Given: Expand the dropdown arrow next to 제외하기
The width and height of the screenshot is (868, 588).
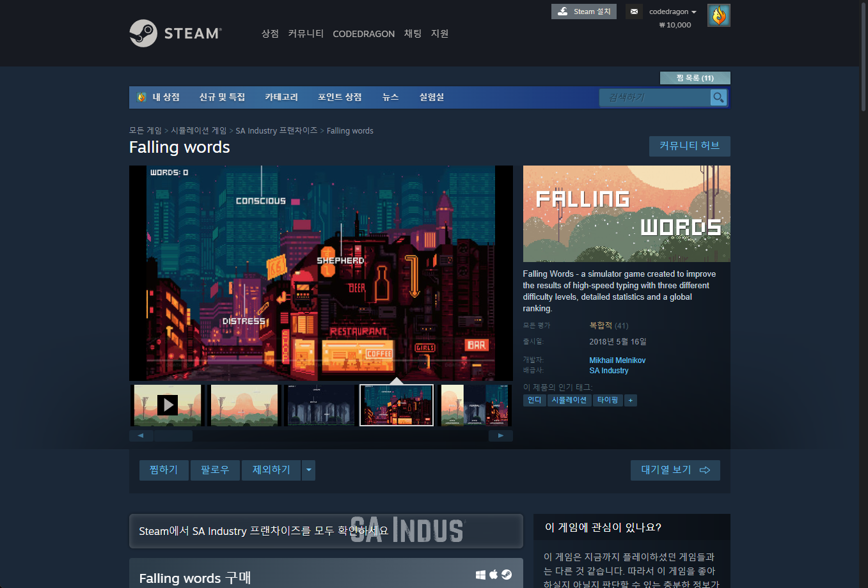Looking at the screenshot, I should pyautogui.click(x=308, y=470).
